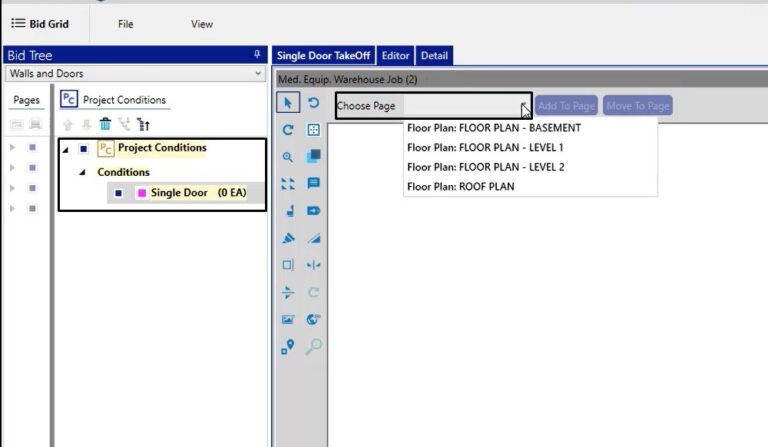Image resolution: width=768 pixels, height=447 pixels.
Task: Click the undo counter-clockwise arrow icon
Action: click(x=313, y=102)
